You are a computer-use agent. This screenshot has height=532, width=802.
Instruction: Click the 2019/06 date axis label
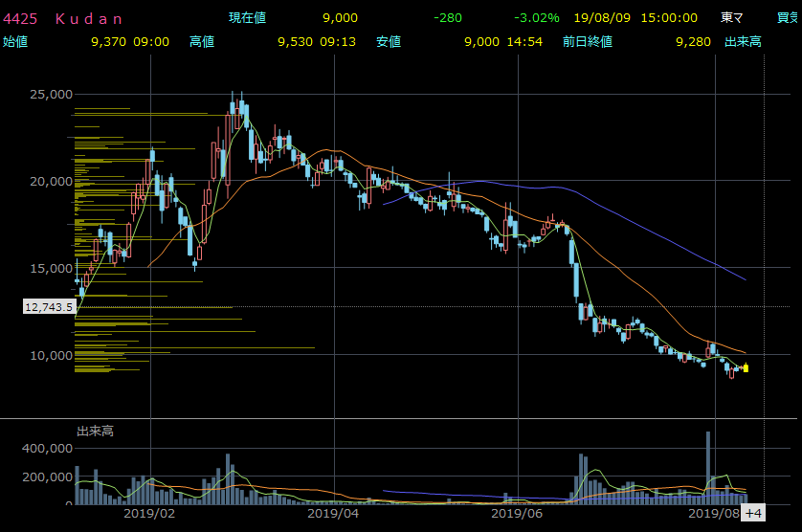tap(517, 514)
